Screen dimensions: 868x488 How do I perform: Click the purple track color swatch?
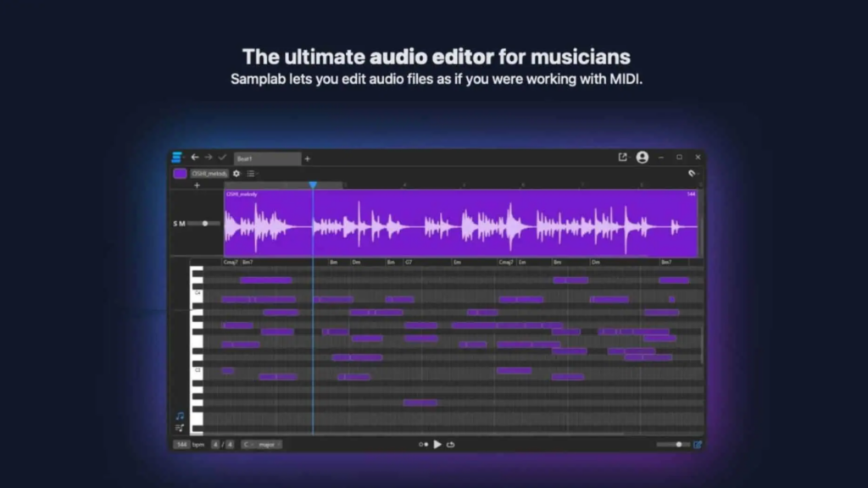180,174
